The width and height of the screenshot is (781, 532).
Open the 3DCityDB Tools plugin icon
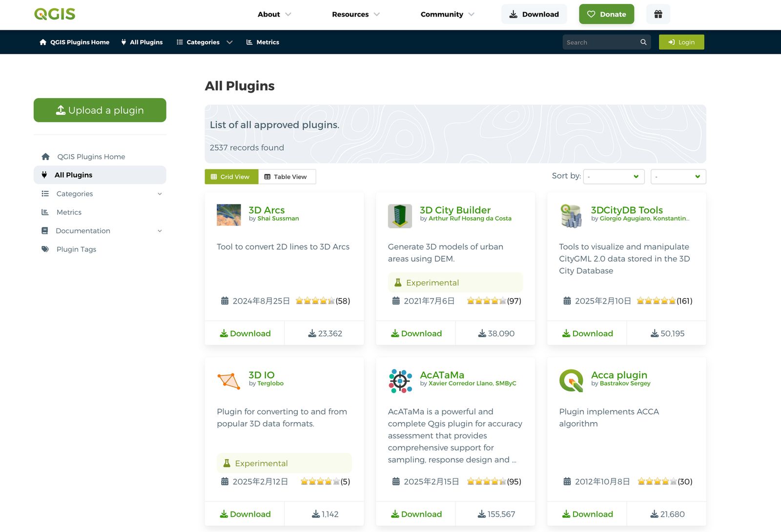[571, 216]
